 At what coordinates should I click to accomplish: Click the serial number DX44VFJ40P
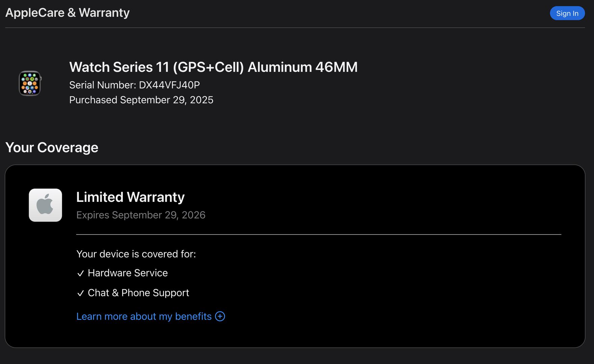pyautogui.click(x=169, y=85)
